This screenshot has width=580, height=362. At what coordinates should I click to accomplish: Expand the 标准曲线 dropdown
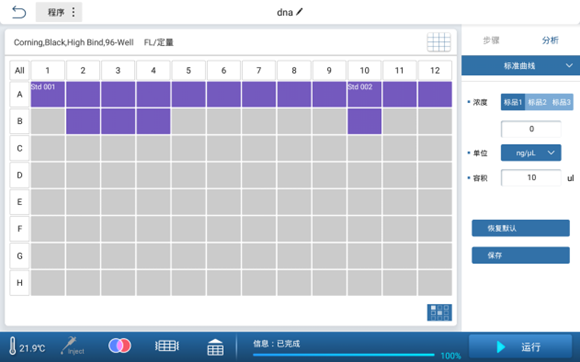pos(520,66)
